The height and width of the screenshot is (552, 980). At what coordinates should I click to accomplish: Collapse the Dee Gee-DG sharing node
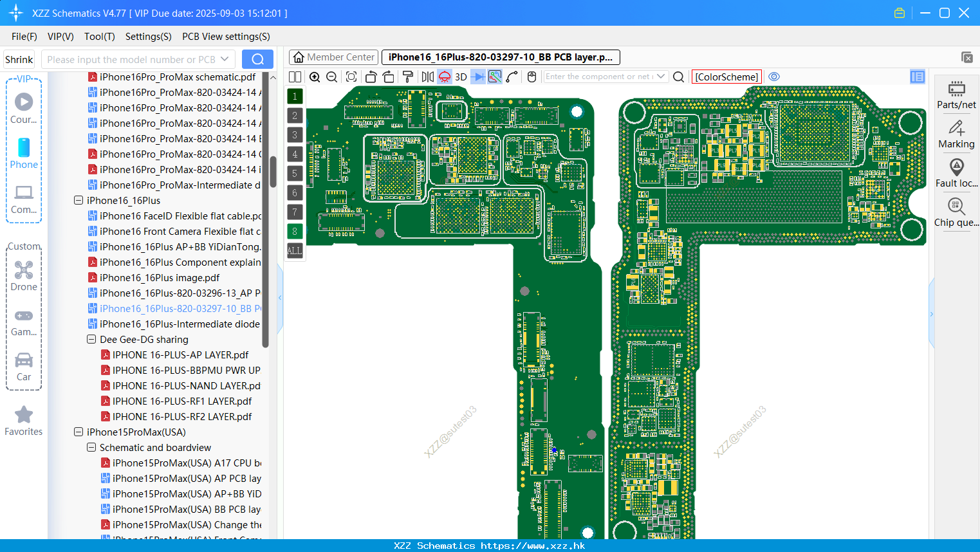[91, 340]
